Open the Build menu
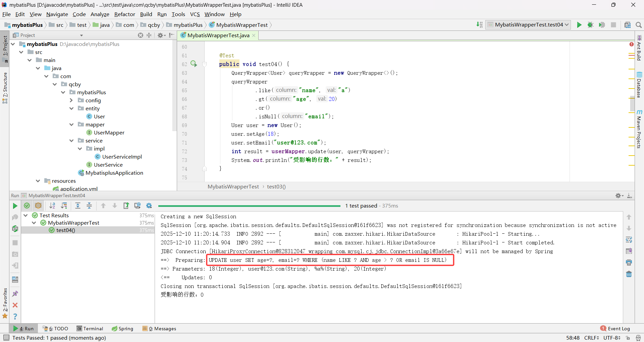This screenshot has width=644, height=342. point(146,14)
